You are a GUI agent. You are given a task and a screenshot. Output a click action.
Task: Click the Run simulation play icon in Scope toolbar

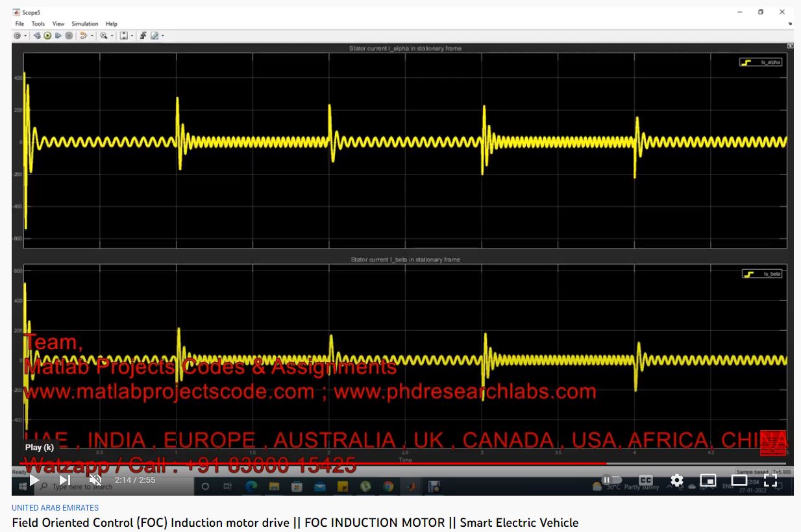[47, 36]
